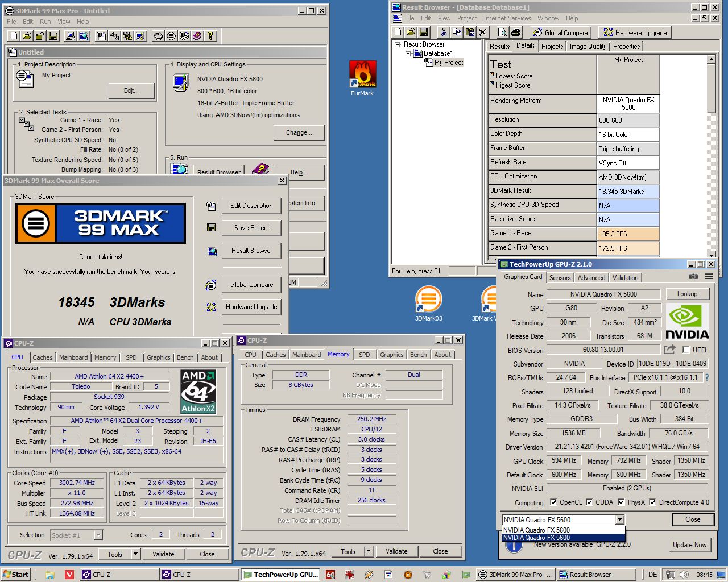Click Result Browser scrollbar up arrow
The width and height of the screenshot is (728, 582).
[x=712, y=59]
